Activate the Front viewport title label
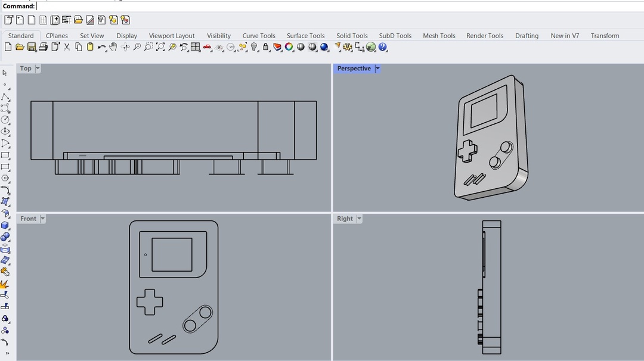The height and width of the screenshot is (361, 644). 29,219
